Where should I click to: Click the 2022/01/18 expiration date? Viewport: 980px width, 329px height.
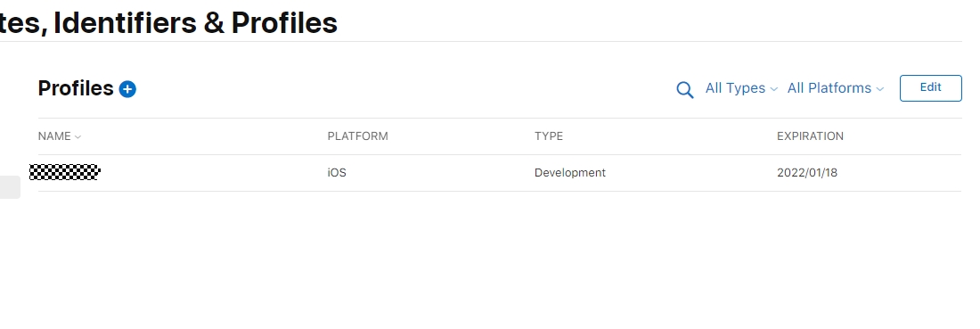pos(807,173)
